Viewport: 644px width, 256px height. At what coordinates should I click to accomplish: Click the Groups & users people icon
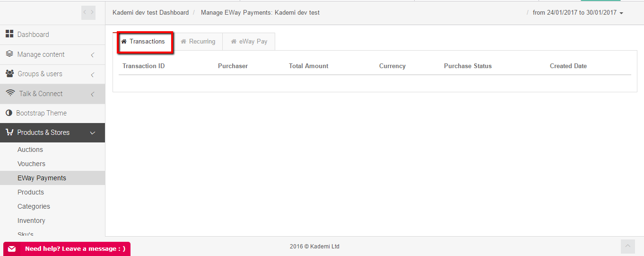point(9,73)
